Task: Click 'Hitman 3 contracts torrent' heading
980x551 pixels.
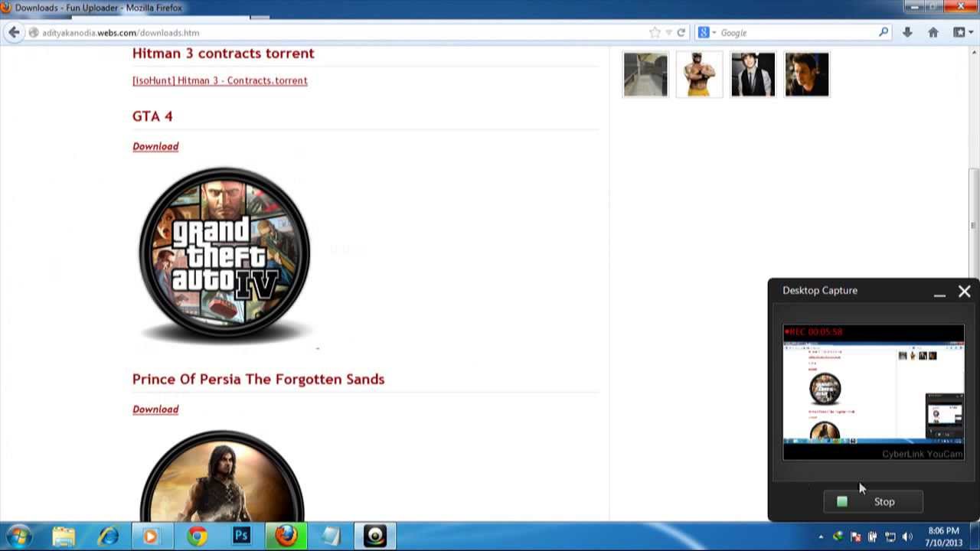Action: pyautogui.click(x=224, y=53)
